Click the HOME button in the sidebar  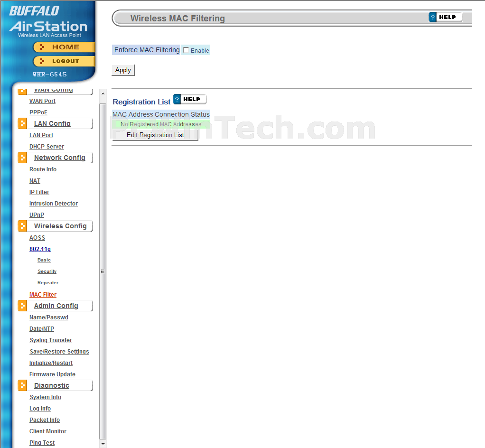pyautogui.click(x=64, y=47)
